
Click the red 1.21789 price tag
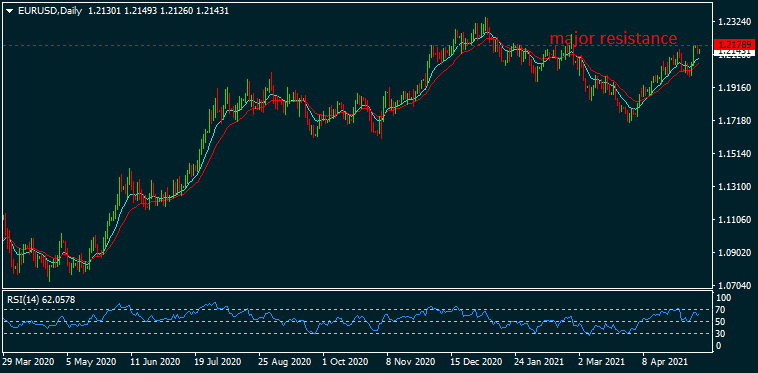click(735, 45)
